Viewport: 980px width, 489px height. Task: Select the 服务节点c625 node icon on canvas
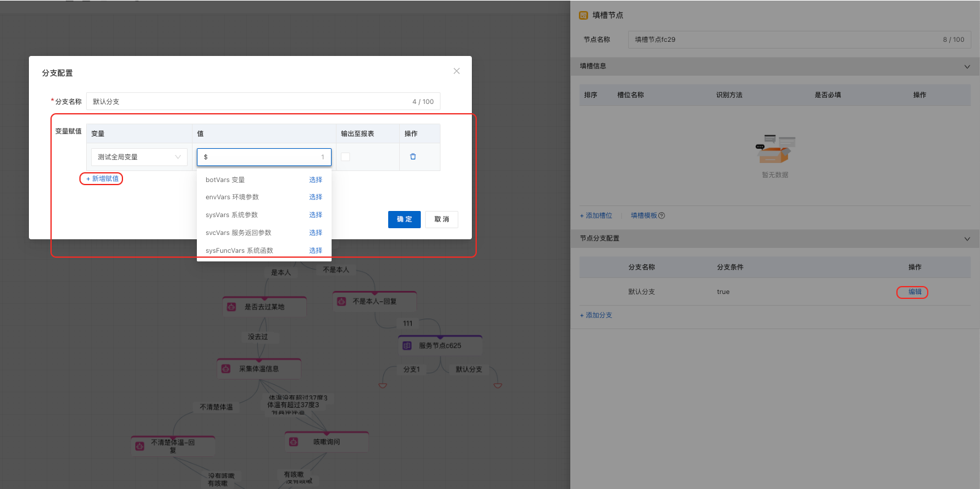[x=407, y=346]
